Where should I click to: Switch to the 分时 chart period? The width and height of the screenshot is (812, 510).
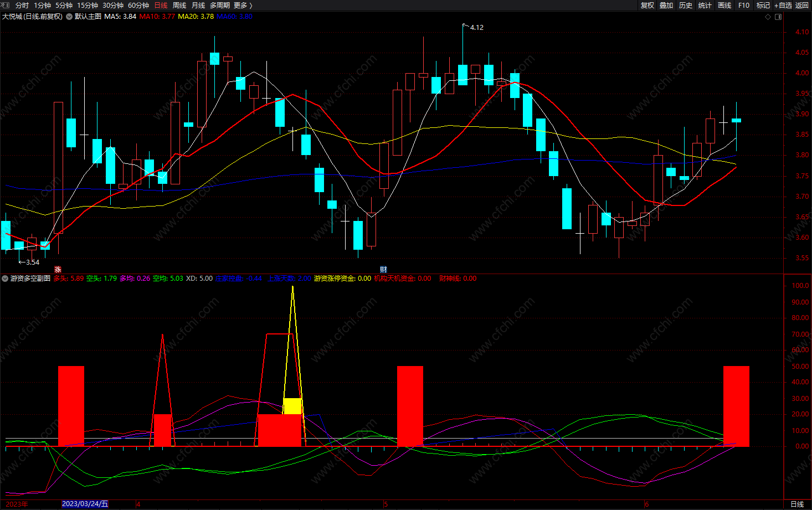pyautogui.click(x=22, y=5)
